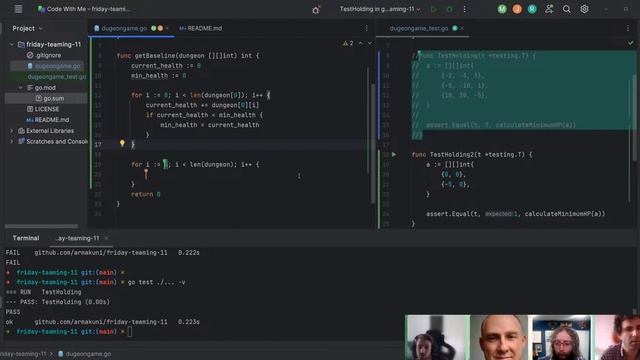Collapse the friday-teaming-11 folder
640x360 pixels.
pos(12,44)
